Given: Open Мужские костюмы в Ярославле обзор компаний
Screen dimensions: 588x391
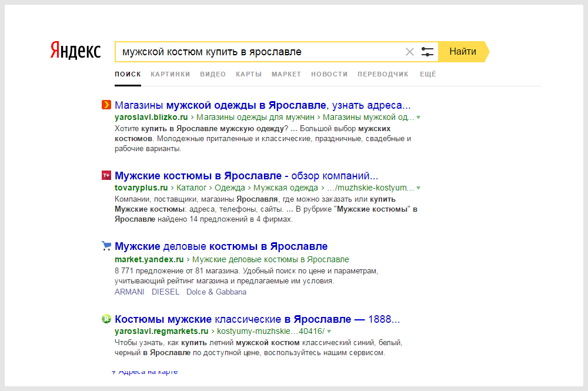Looking at the screenshot, I should point(246,175).
